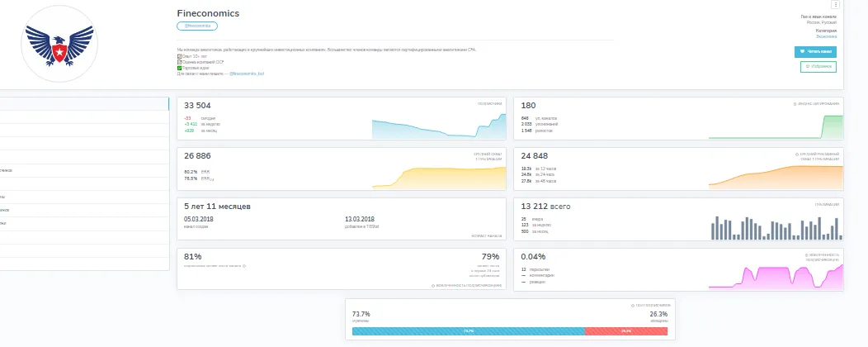
Task: Click the info icon beside citation index label
Action: 795,103
